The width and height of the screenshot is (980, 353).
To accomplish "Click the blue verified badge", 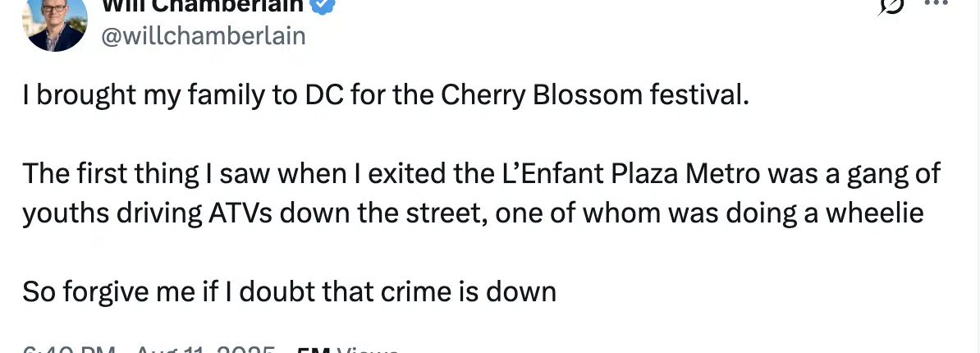I will click(x=323, y=7).
